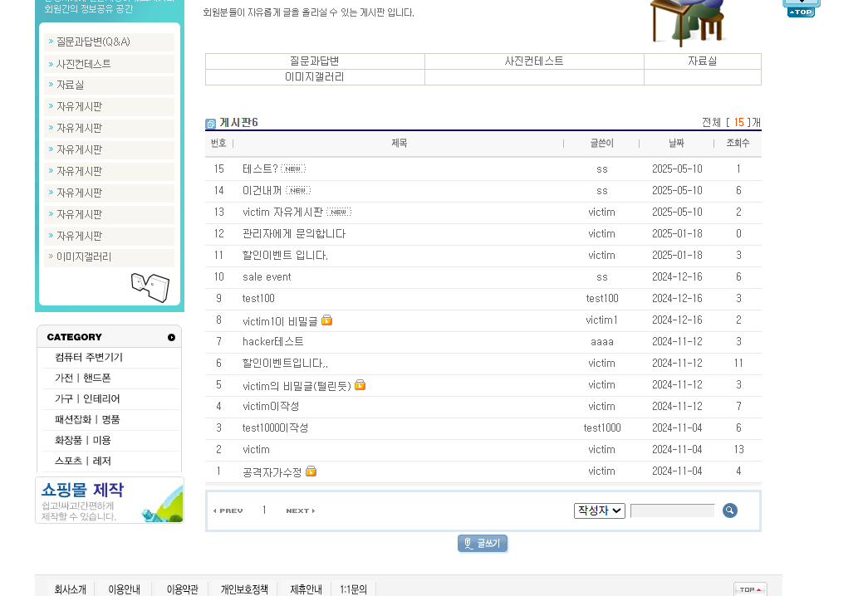
Task: Click NEW badge beside 이건내꺼 post
Action: pyautogui.click(x=298, y=190)
